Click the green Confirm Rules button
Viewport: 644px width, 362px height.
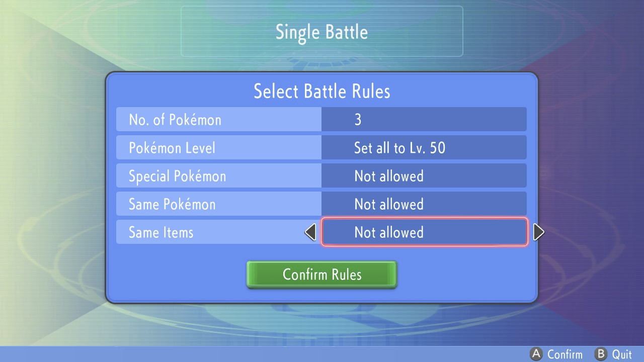click(322, 275)
